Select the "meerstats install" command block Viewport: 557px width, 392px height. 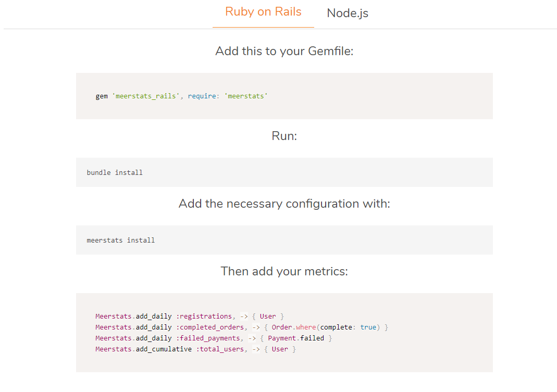pos(121,240)
